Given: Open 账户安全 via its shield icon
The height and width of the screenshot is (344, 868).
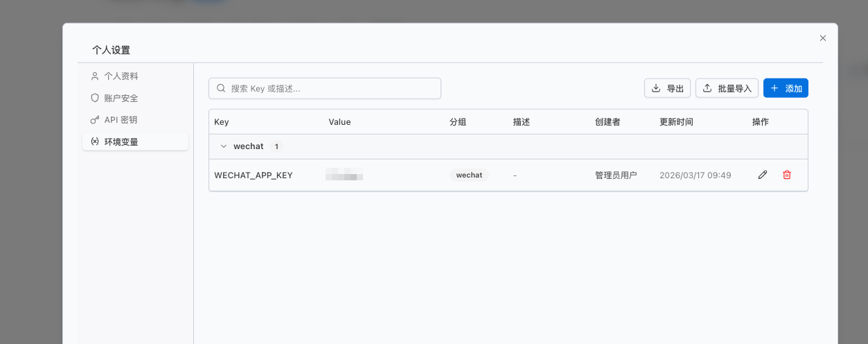Looking at the screenshot, I should coord(95,98).
